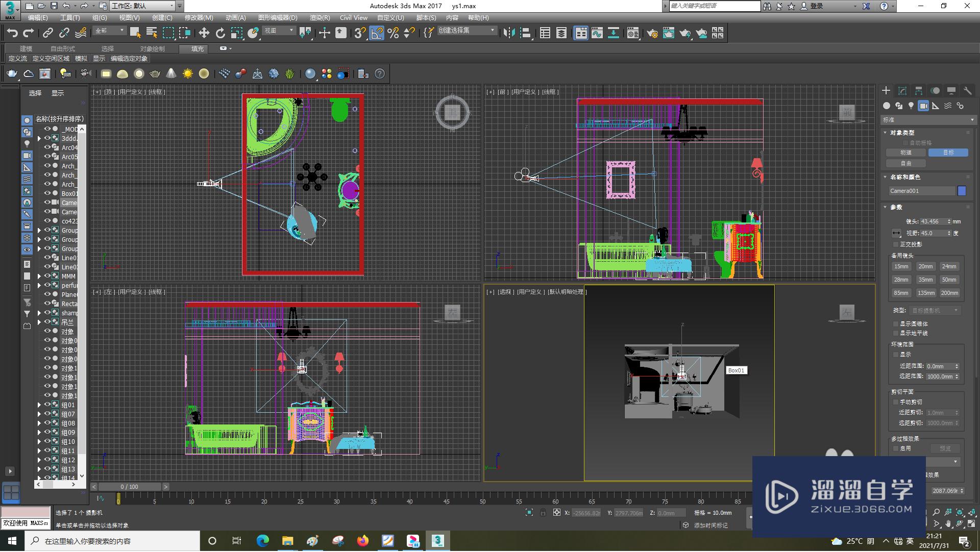Select the Move tool in main toolbar
The height and width of the screenshot is (552, 980).
(204, 33)
